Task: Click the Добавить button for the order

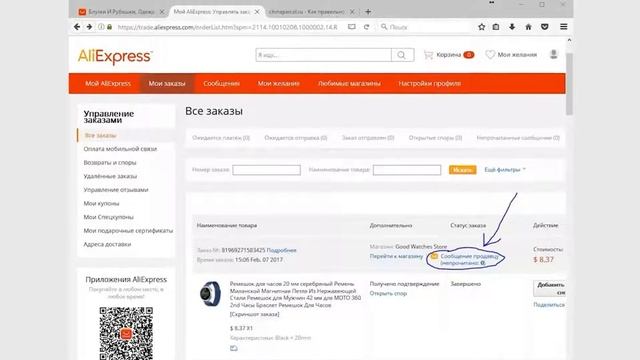Action: tap(549, 288)
